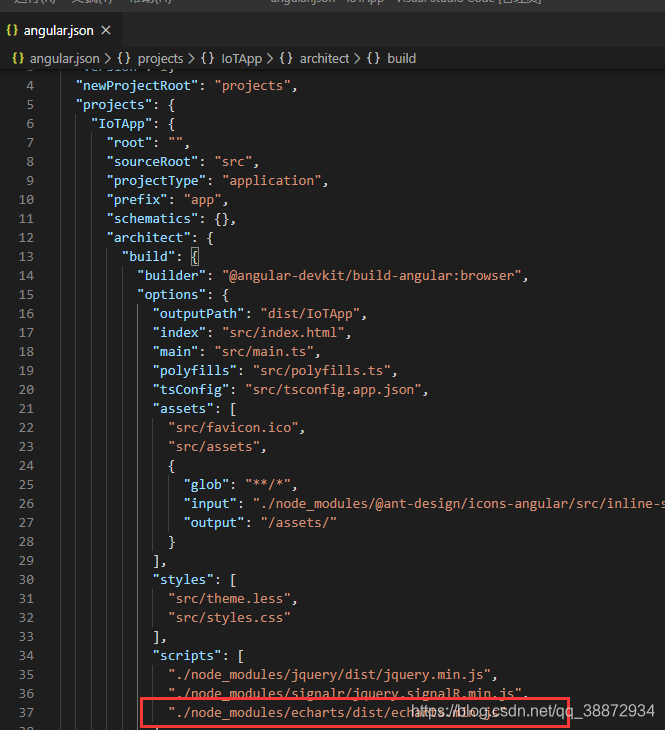Screen dimensions: 665x730
Task: Click the braces icon before IoTApp breadcrumb
Action: pos(207,59)
